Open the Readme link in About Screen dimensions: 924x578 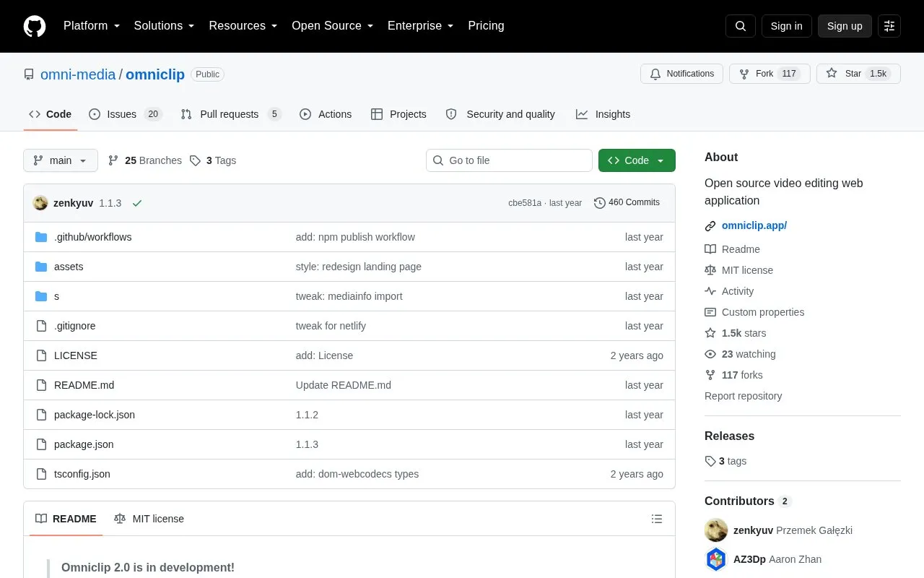732,249
